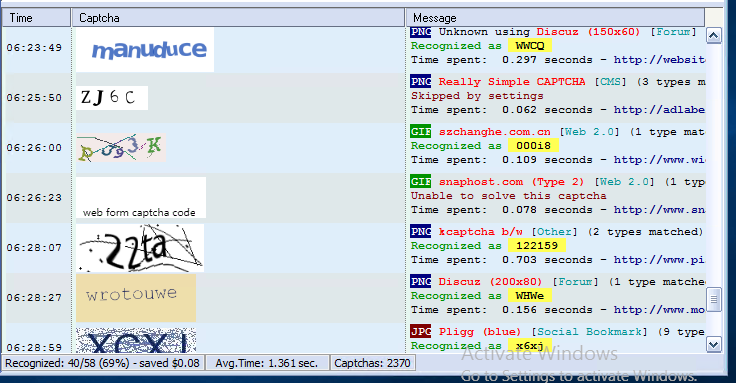The image size is (736, 383).
Task: Click the recognized result '122159'
Action: (x=537, y=246)
